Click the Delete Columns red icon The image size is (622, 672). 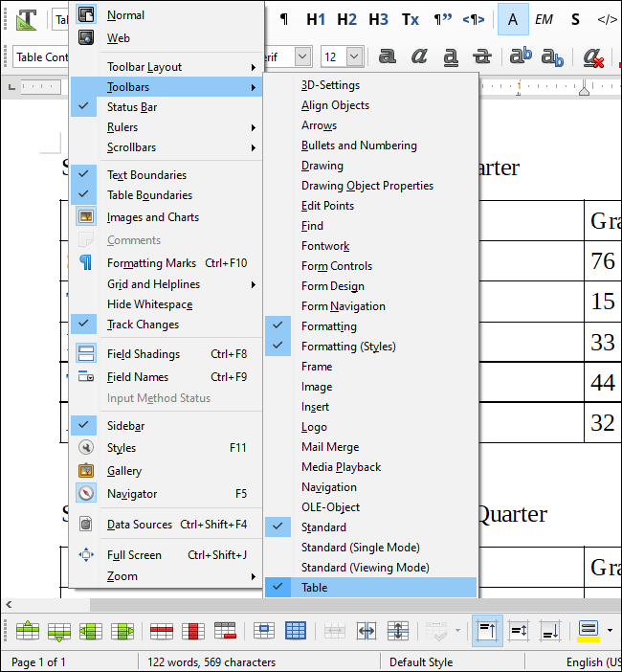pos(193,631)
